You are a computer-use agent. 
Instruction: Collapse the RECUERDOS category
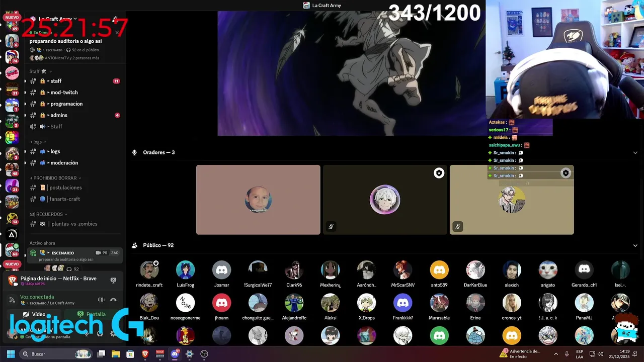pos(48,214)
